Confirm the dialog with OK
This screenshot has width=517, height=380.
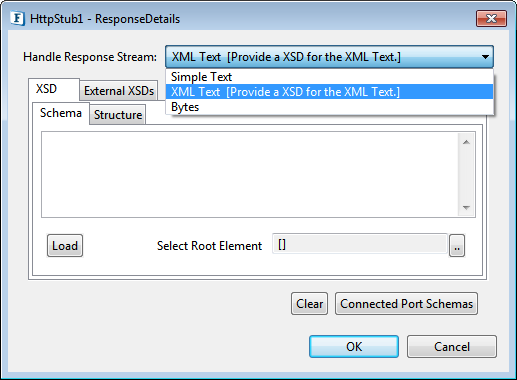pyautogui.click(x=354, y=347)
